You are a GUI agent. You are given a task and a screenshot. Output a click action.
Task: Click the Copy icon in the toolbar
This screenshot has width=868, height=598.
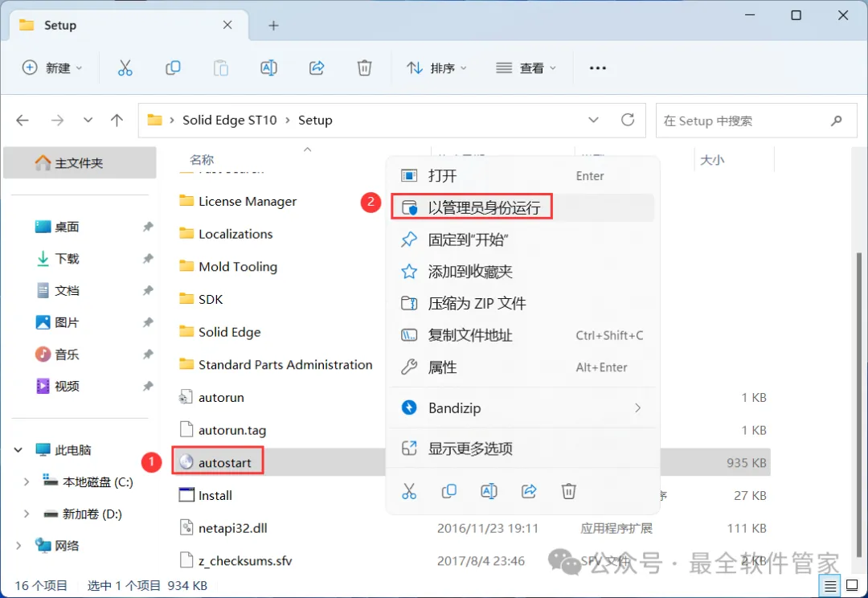pos(173,68)
